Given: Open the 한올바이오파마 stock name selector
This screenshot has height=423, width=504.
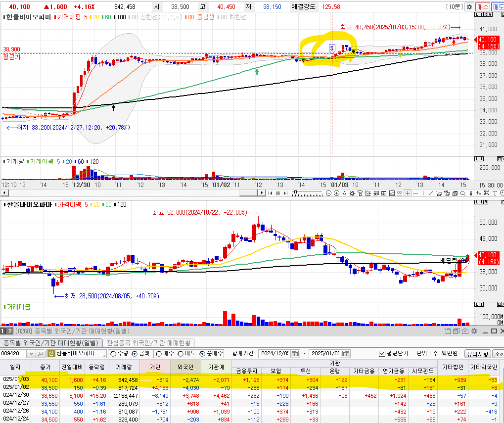Looking at the screenshot, I should (77, 354).
